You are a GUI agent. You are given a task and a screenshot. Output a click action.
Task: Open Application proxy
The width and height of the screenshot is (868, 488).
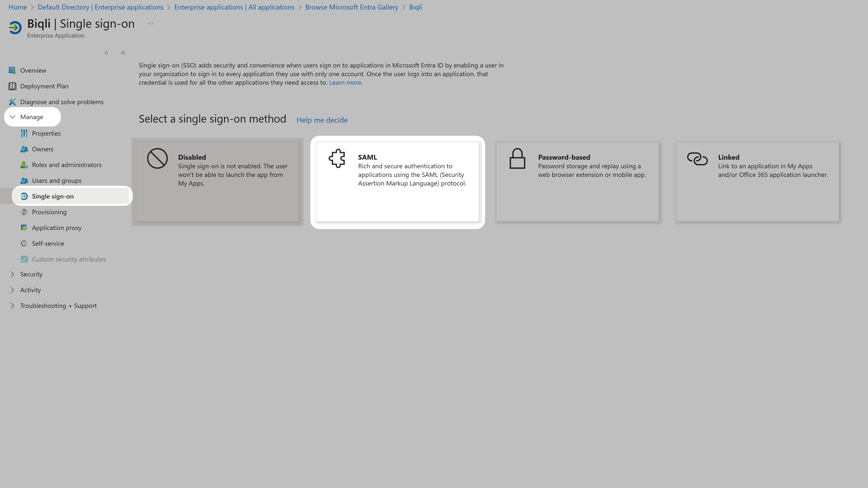(57, 228)
